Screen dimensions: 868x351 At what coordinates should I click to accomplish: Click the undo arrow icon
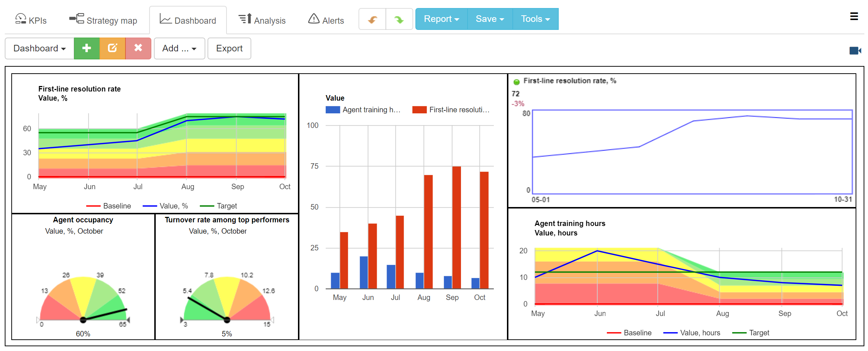[372, 19]
